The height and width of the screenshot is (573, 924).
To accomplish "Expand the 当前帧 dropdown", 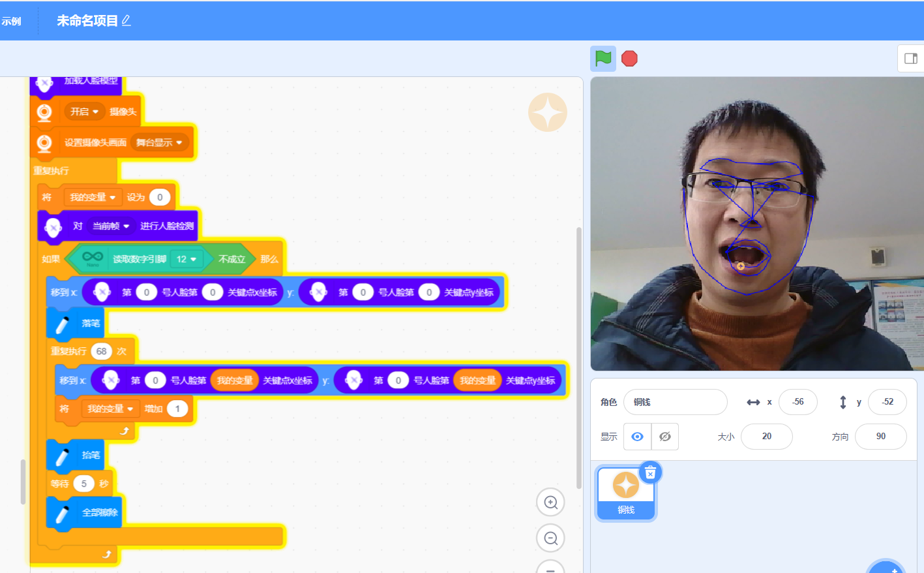I will [111, 226].
